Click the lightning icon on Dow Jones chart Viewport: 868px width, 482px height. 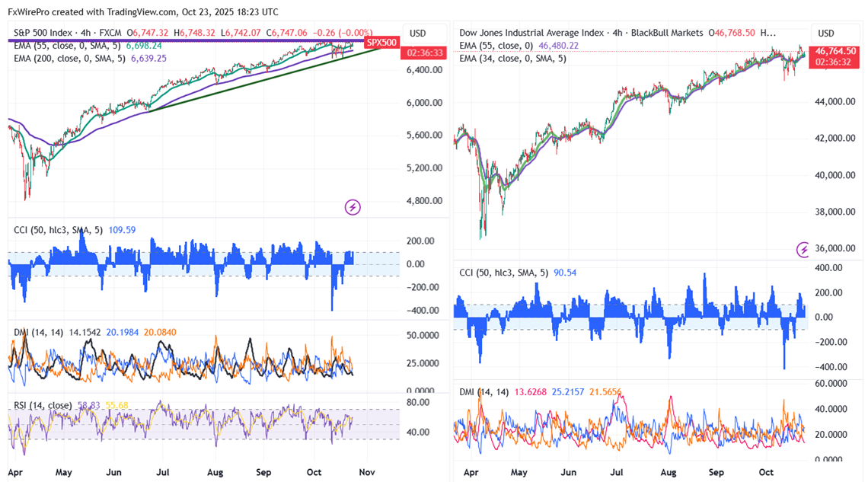click(x=802, y=250)
